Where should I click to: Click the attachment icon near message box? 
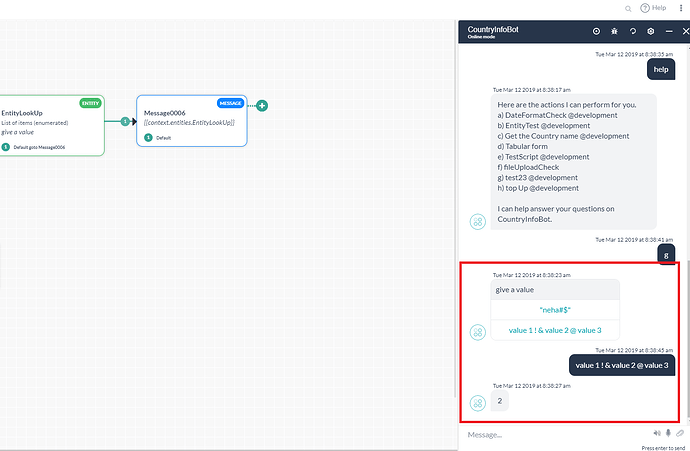(x=680, y=434)
